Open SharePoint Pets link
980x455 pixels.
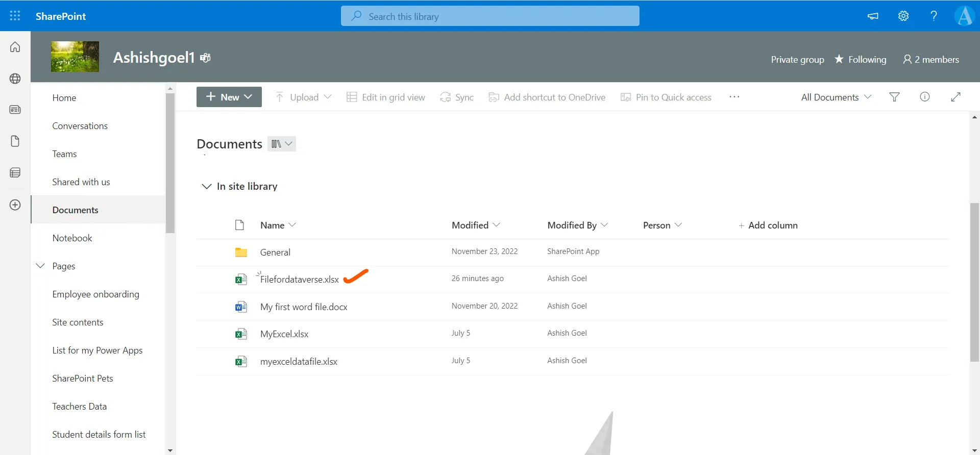pos(83,378)
